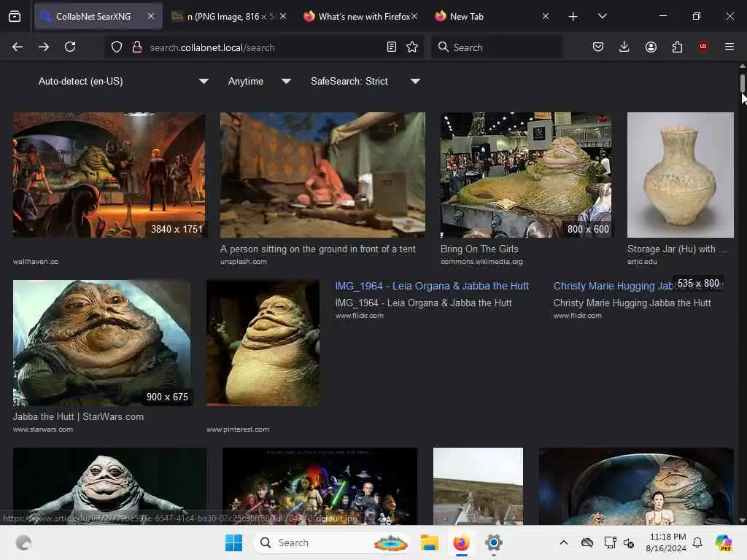Click the address bar URL field
The width and height of the screenshot is (747, 560).
click(264, 47)
